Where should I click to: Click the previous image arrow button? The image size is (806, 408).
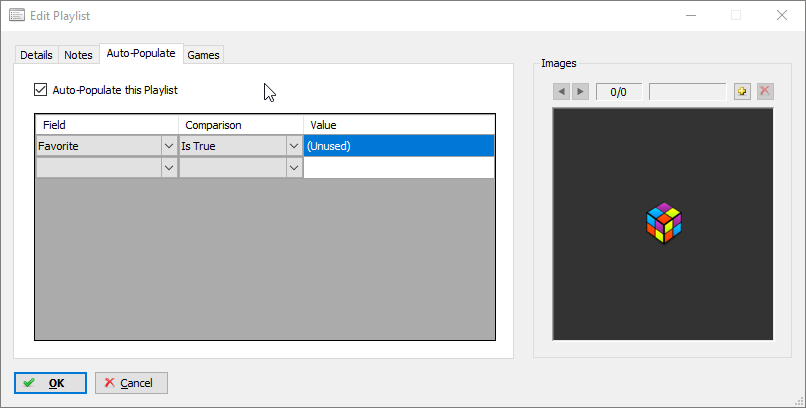pyautogui.click(x=561, y=91)
